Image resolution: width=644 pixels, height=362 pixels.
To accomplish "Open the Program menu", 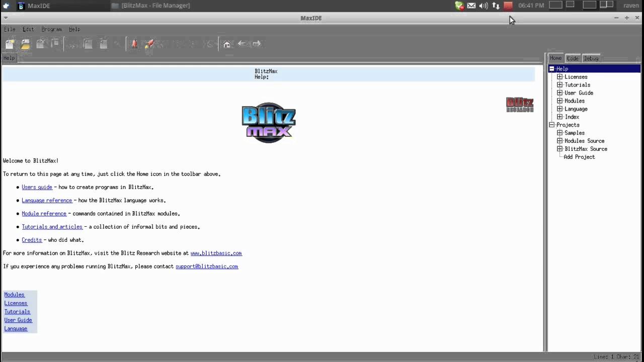I will 51,29.
